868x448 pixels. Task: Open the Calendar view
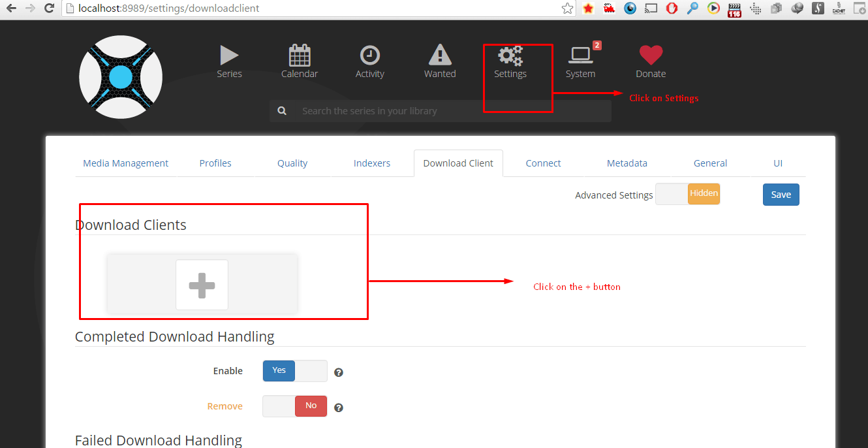click(300, 61)
